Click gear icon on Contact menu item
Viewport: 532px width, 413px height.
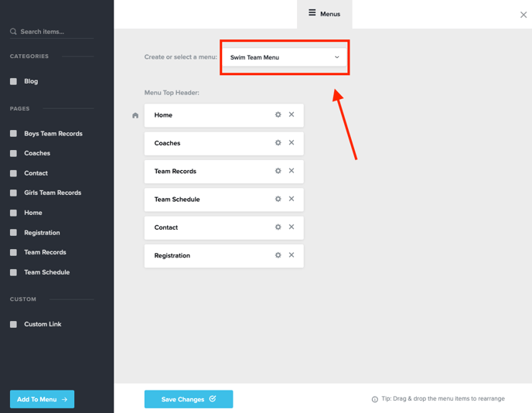[x=278, y=227]
